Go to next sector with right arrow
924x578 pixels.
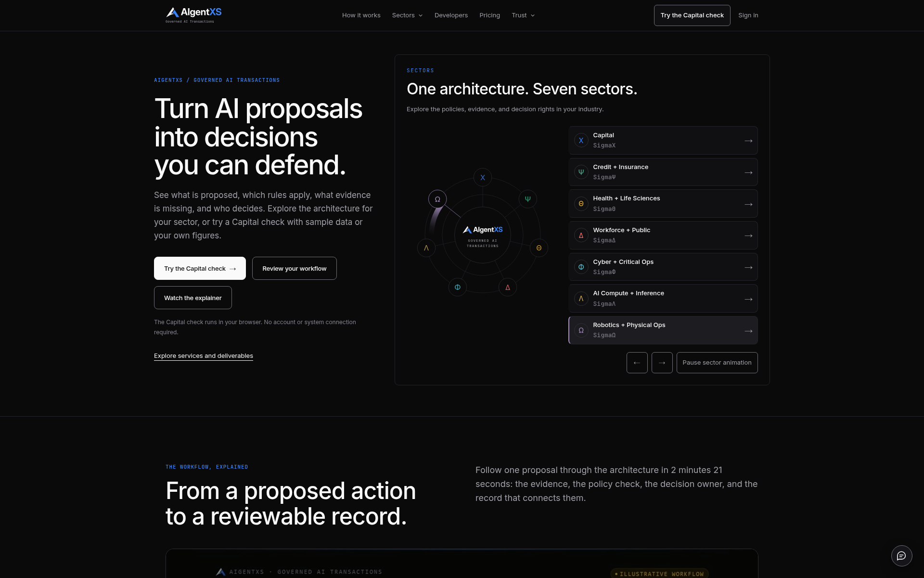coord(662,363)
